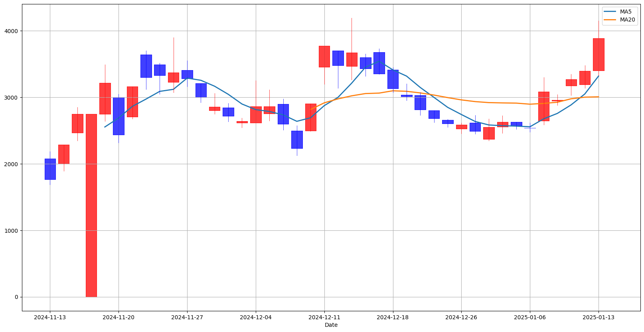Click the 2024-12-26 x-axis tick label
The width and height of the screenshot is (644, 332).
click(461, 317)
